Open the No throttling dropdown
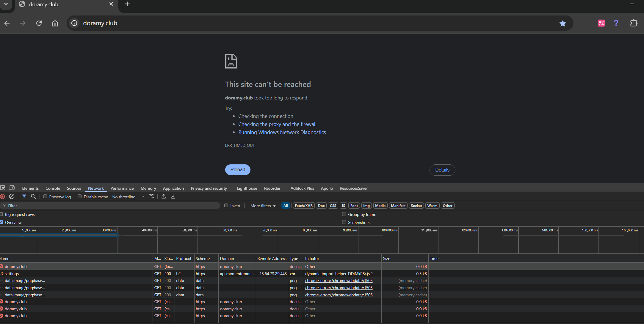The image size is (644, 324). (128, 197)
